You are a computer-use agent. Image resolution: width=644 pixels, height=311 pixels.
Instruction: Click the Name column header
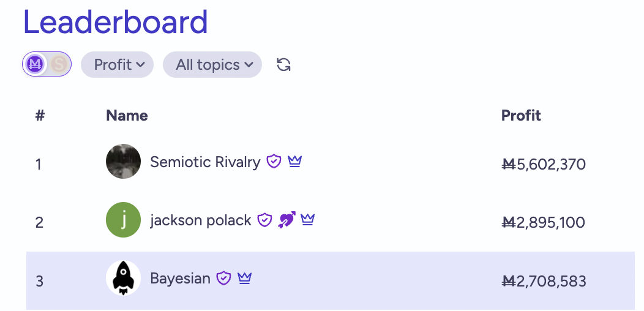point(127,115)
